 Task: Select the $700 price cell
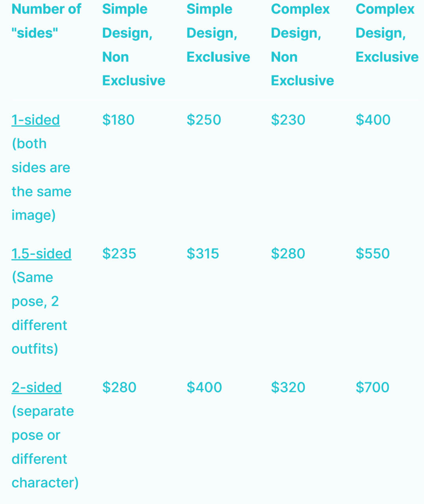click(372, 388)
